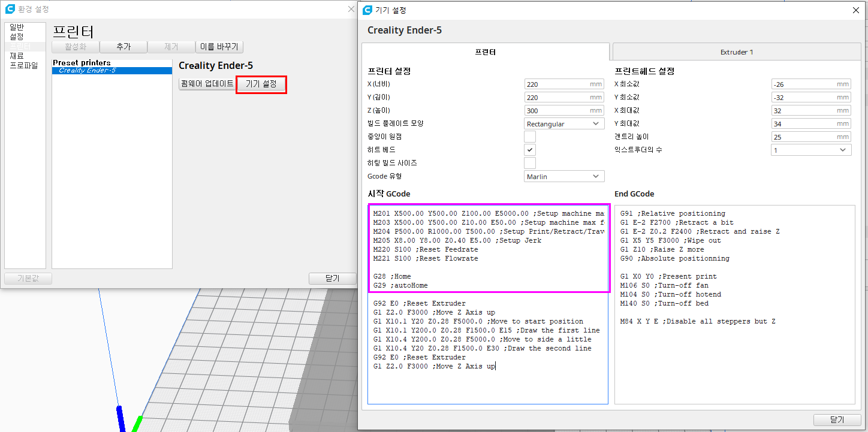This screenshot has width=868, height=432.
Task: Click the M104 S0 ;Turn-off hotend line
Action: (x=671, y=294)
